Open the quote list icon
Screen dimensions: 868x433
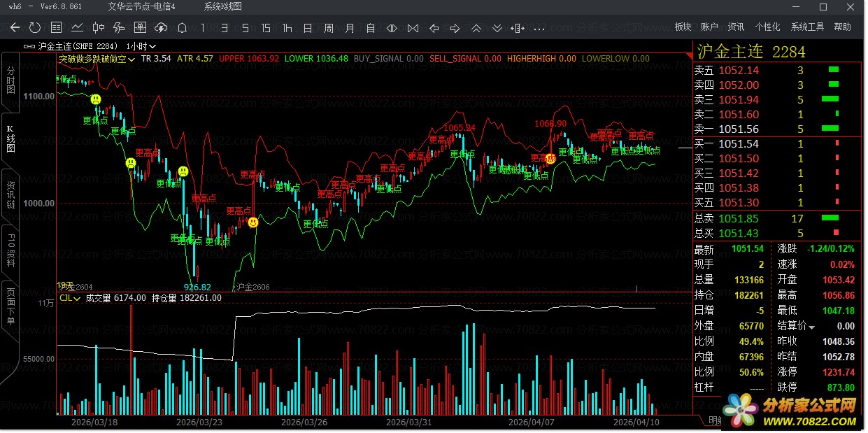[56, 28]
